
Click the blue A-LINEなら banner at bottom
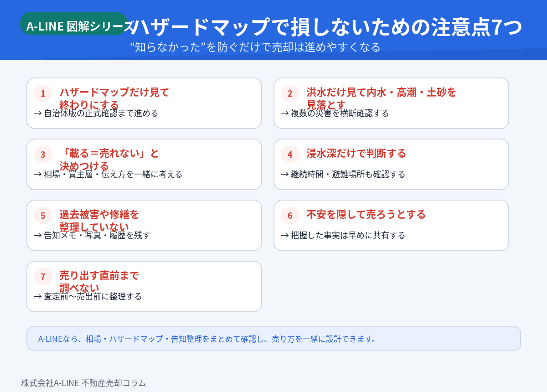pos(273,339)
